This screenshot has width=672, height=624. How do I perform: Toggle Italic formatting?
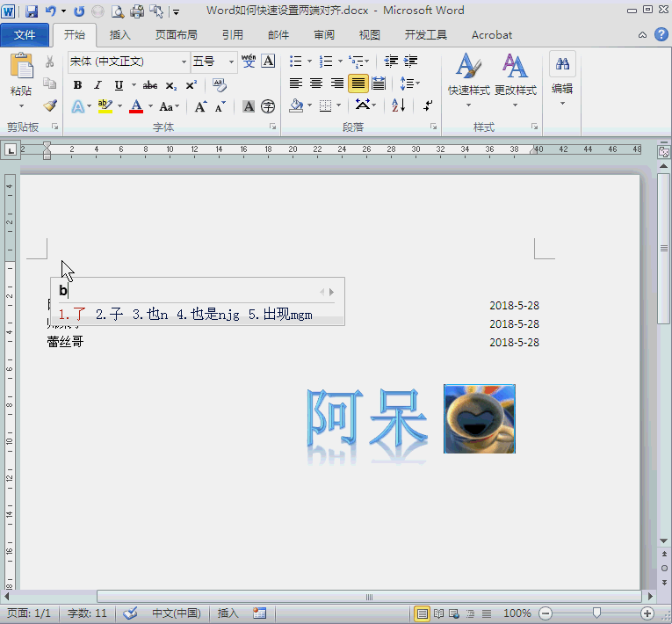pos(98,85)
